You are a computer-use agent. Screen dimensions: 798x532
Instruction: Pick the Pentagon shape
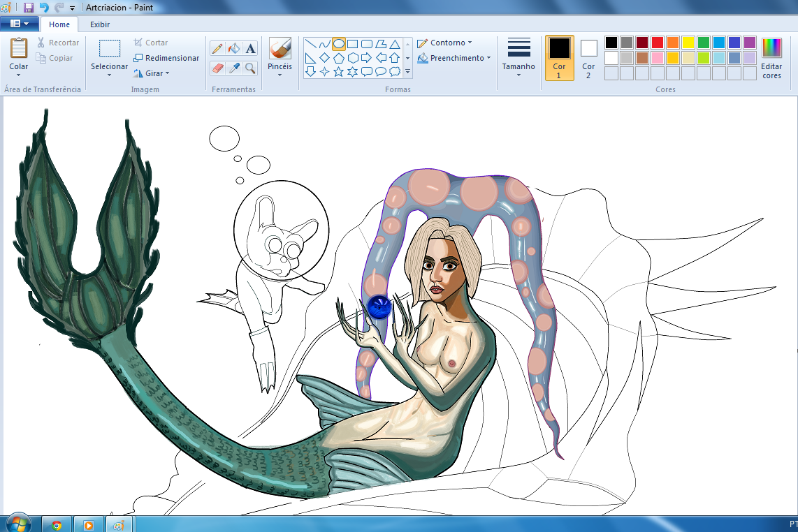(339, 58)
